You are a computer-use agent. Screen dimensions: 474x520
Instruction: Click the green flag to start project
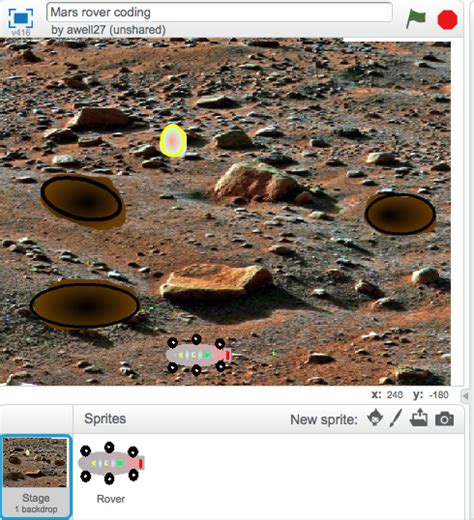(x=416, y=19)
